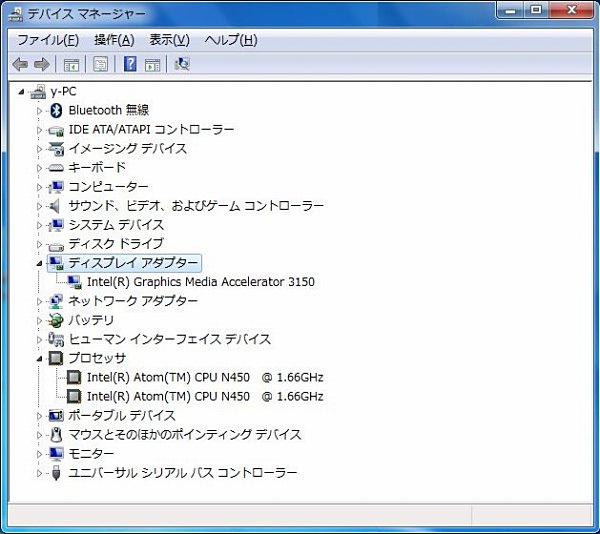The height and width of the screenshot is (534, 600).
Task: Select the first Intel Atom CPU N450 entry
Action: tap(204, 377)
